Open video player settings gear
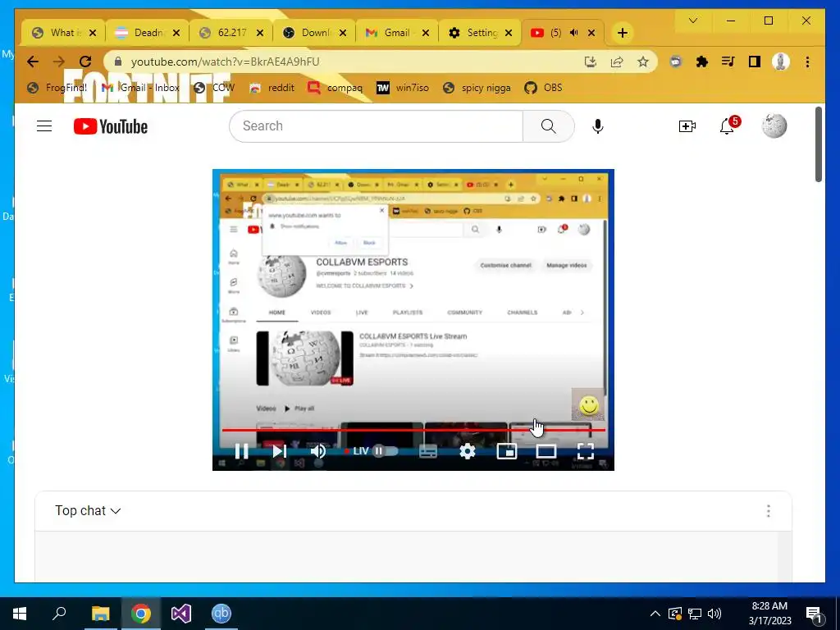The height and width of the screenshot is (630, 840). click(468, 451)
